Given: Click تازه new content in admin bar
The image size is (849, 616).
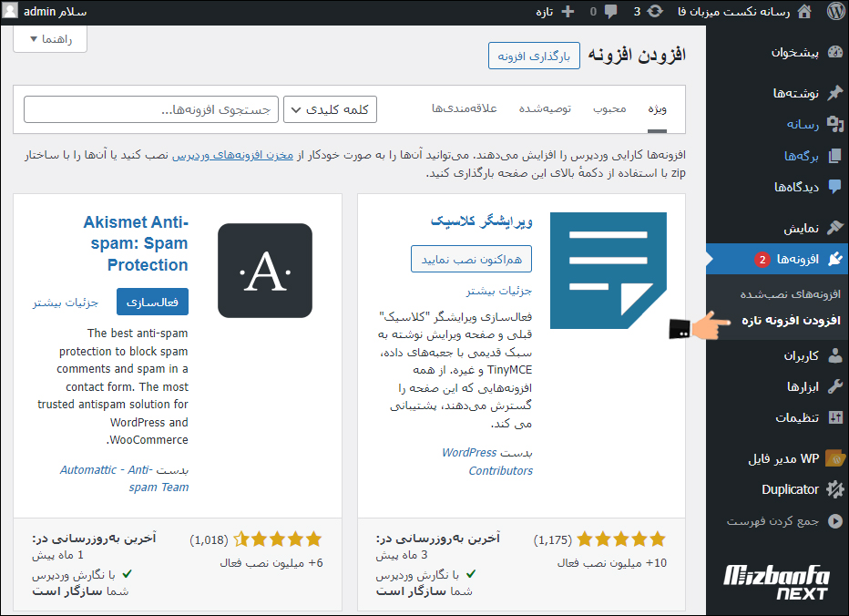Looking at the screenshot, I should coord(545,11).
